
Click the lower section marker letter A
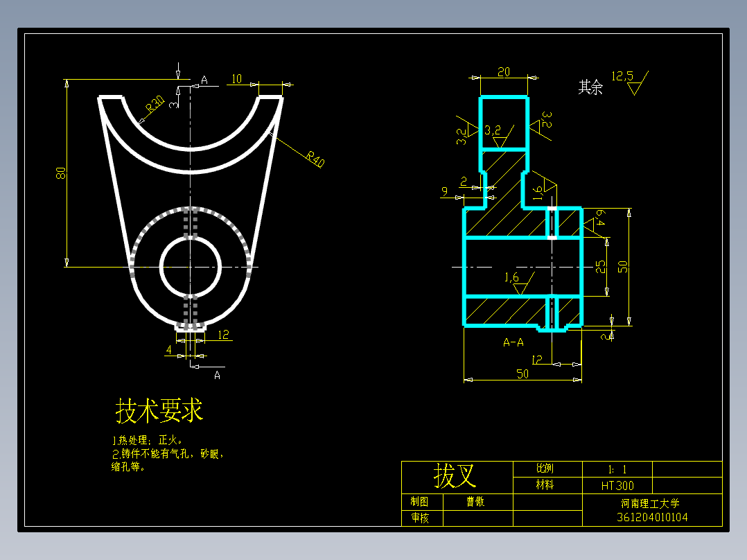[x=218, y=375]
